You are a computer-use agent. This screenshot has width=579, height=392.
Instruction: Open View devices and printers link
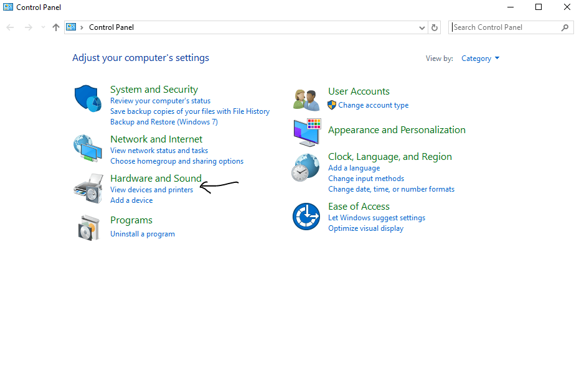tap(151, 190)
